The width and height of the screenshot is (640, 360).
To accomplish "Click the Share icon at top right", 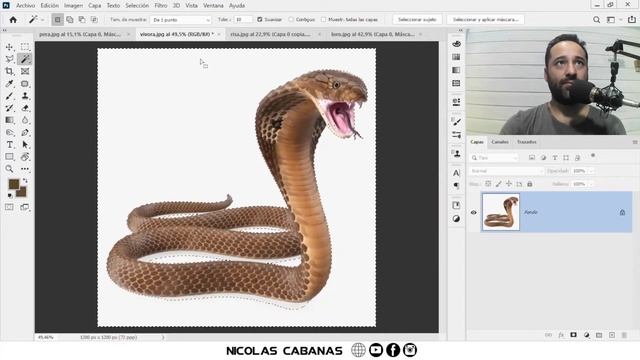I will point(631,20).
